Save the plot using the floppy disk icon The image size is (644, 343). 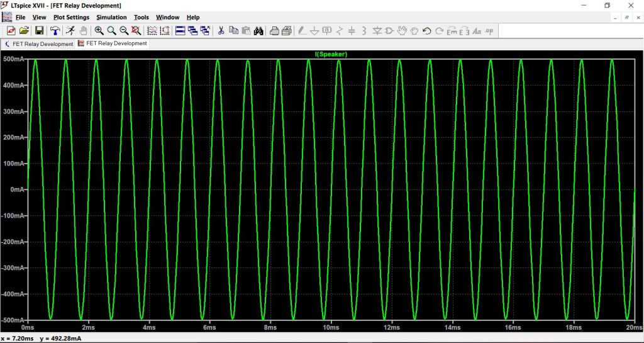[40, 31]
